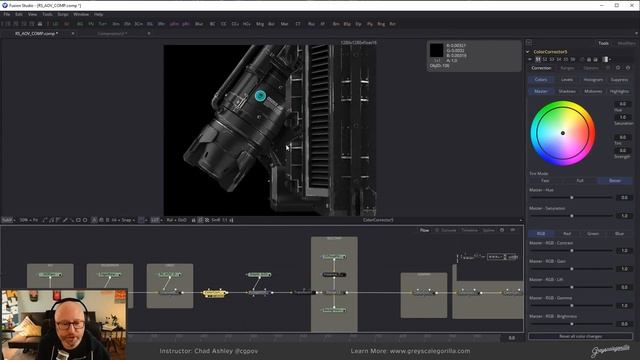Switch to the Timeline tab

(469, 230)
